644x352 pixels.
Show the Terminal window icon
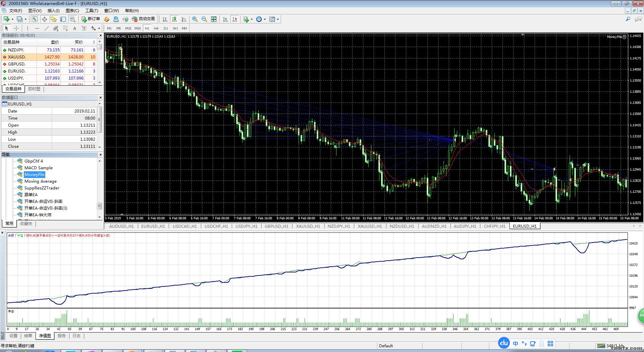tap(63, 19)
